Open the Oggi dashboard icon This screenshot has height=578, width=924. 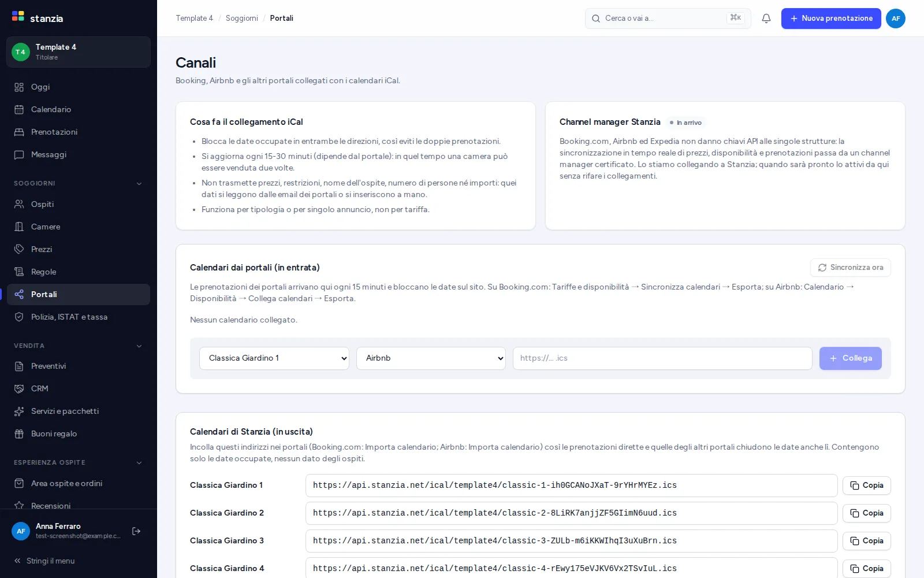pos(19,87)
